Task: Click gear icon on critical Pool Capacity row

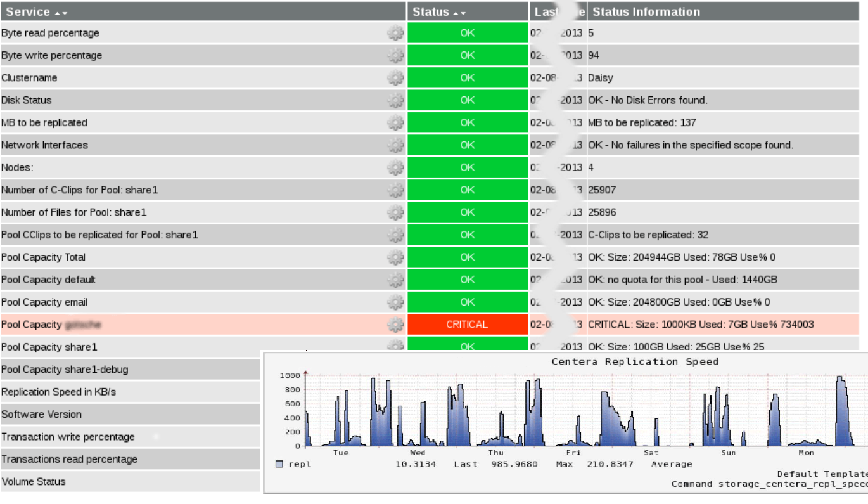Action: coord(395,325)
